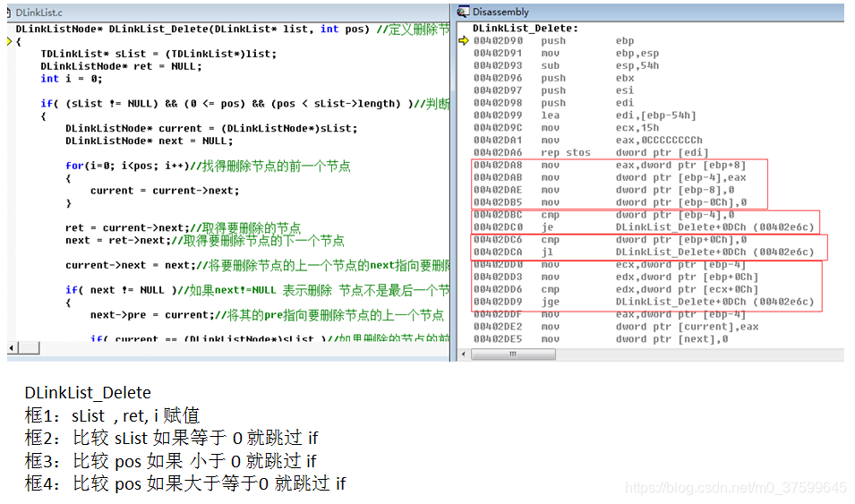This screenshot has height=504, width=855.
Task: Click address 00402DD6 cmp edx line
Action: click(616, 290)
